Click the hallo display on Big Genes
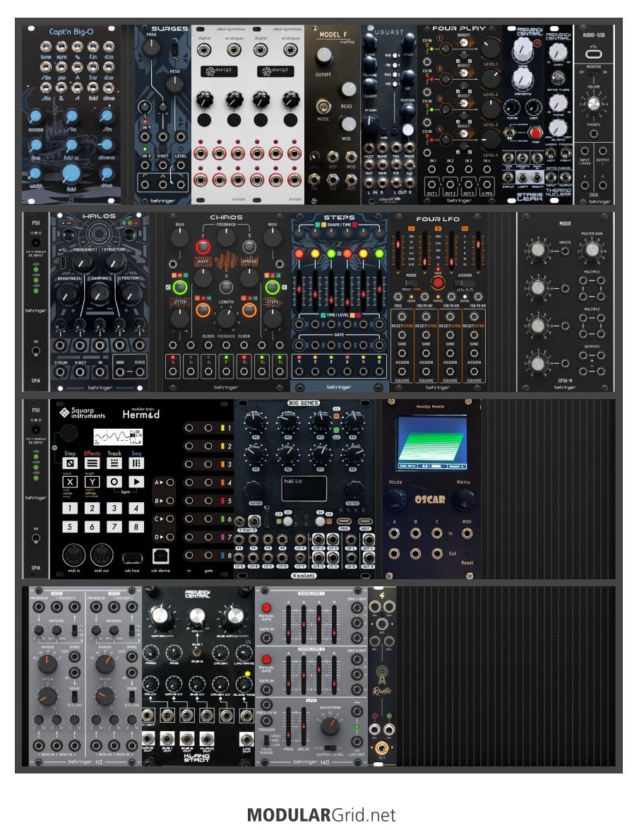 click(x=304, y=488)
